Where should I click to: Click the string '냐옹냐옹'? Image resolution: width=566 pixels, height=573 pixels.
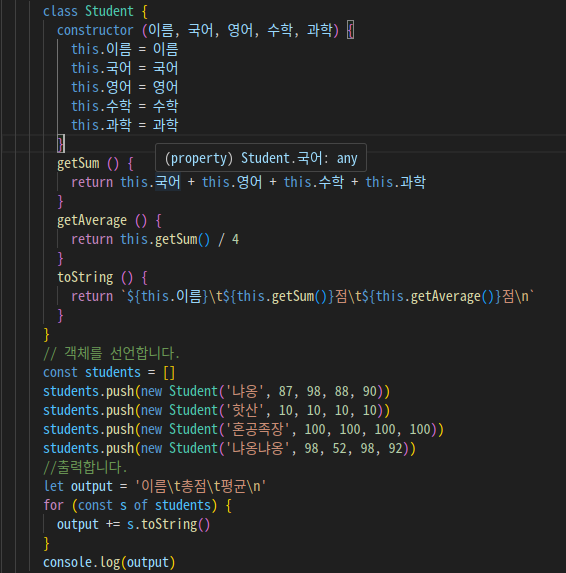click(258, 448)
